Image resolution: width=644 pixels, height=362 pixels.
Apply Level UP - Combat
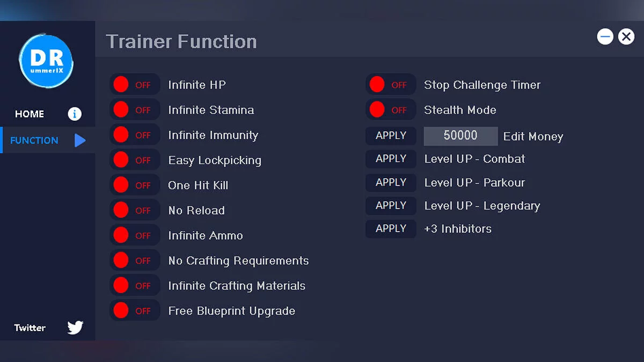coord(391,159)
